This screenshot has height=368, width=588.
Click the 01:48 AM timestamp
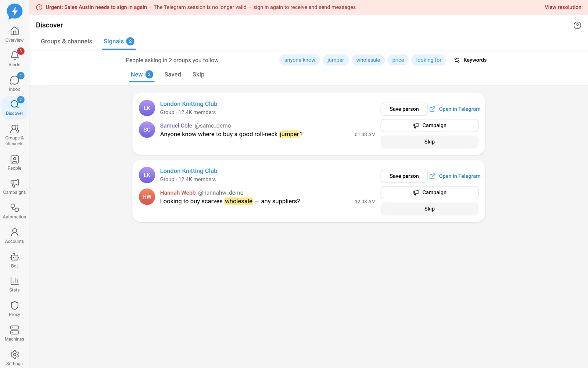coord(365,135)
